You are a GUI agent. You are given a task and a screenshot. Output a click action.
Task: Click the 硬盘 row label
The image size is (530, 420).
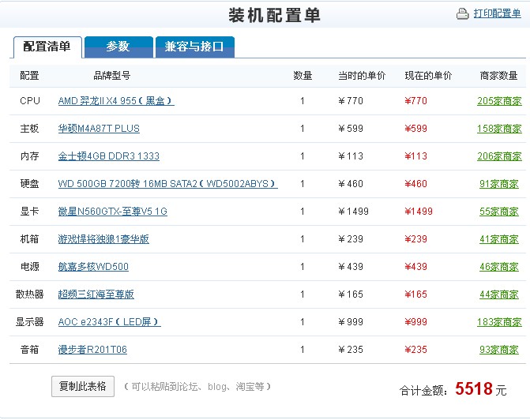pos(30,184)
